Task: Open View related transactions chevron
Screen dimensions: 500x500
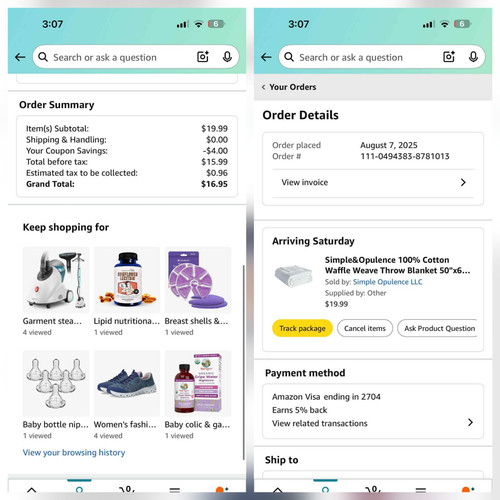Action: click(x=470, y=422)
